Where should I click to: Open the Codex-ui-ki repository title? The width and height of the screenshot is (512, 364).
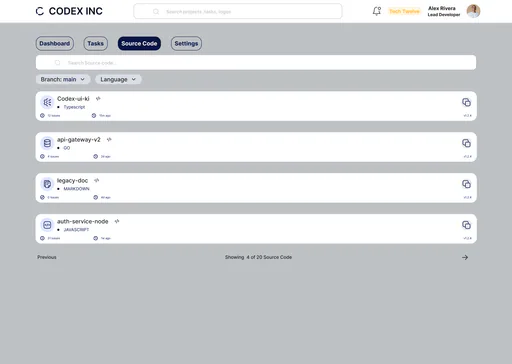(x=73, y=99)
